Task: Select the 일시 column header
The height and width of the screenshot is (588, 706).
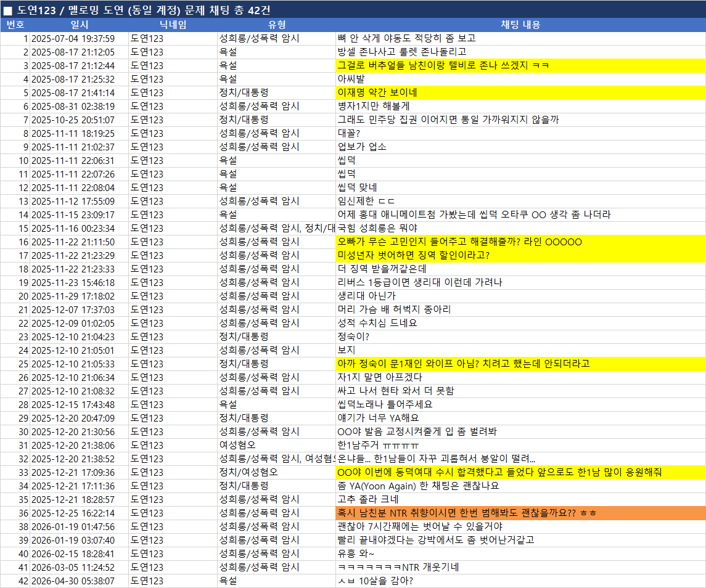Action: pos(80,25)
